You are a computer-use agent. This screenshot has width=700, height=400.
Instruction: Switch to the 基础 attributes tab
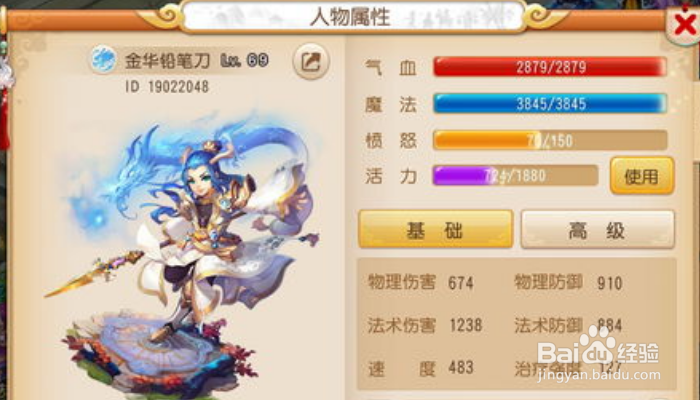436,229
